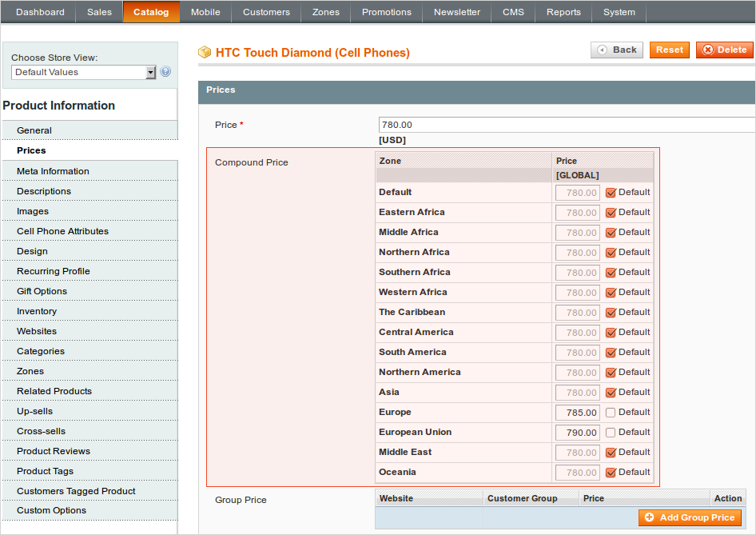
Task: Open the Reports menu
Action: pyautogui.click(x=563, y=12)
